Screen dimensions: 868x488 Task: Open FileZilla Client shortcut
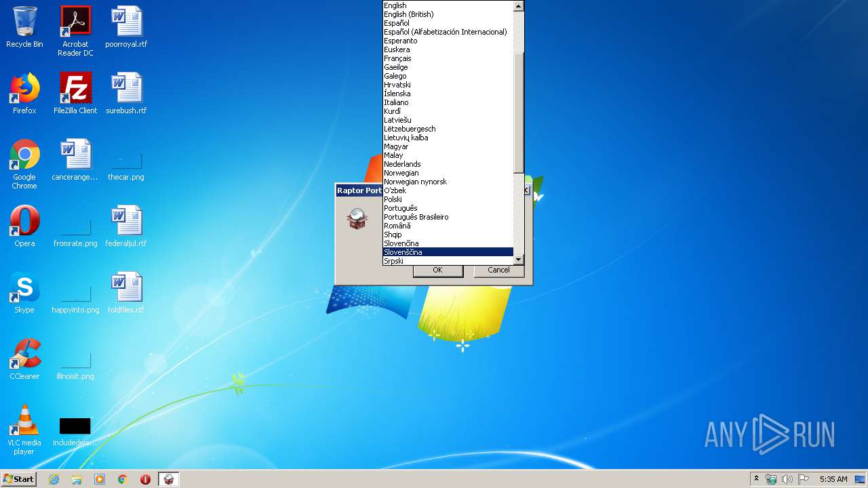(x=75, y=94)
